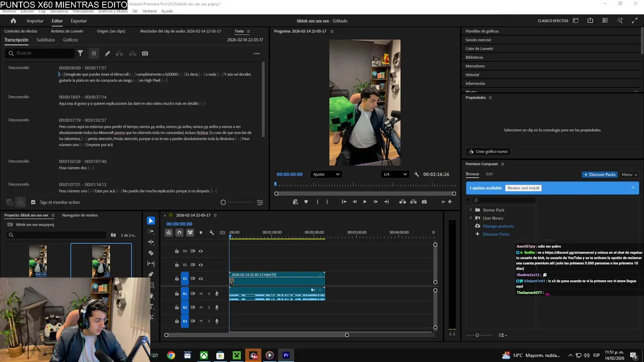This screenshot has width=644, height=362.
Task: Open the Program Monitor button editor plus
Action: pyautogui.click(x=450, y=202)
